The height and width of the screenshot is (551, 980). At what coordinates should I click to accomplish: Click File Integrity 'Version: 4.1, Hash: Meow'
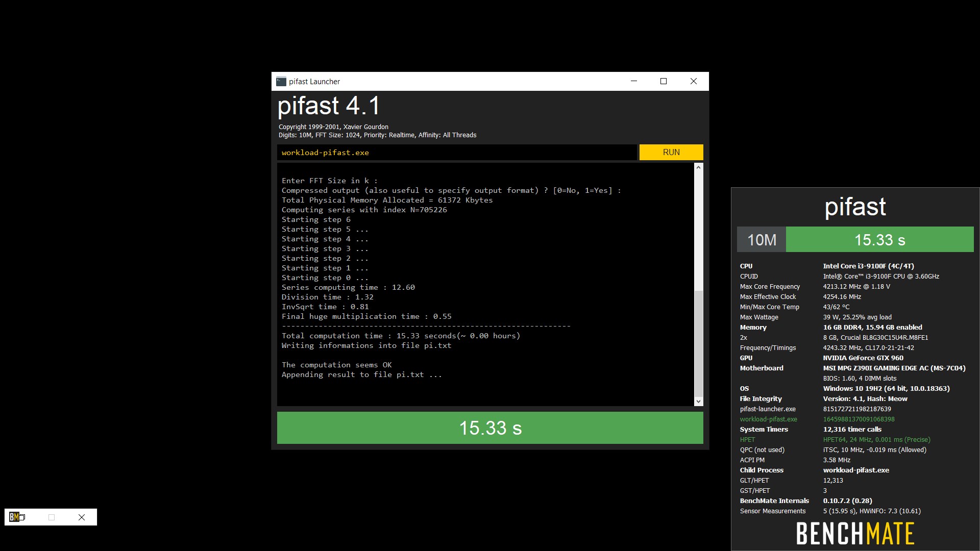pyautogui.click(x=865, y=399)
